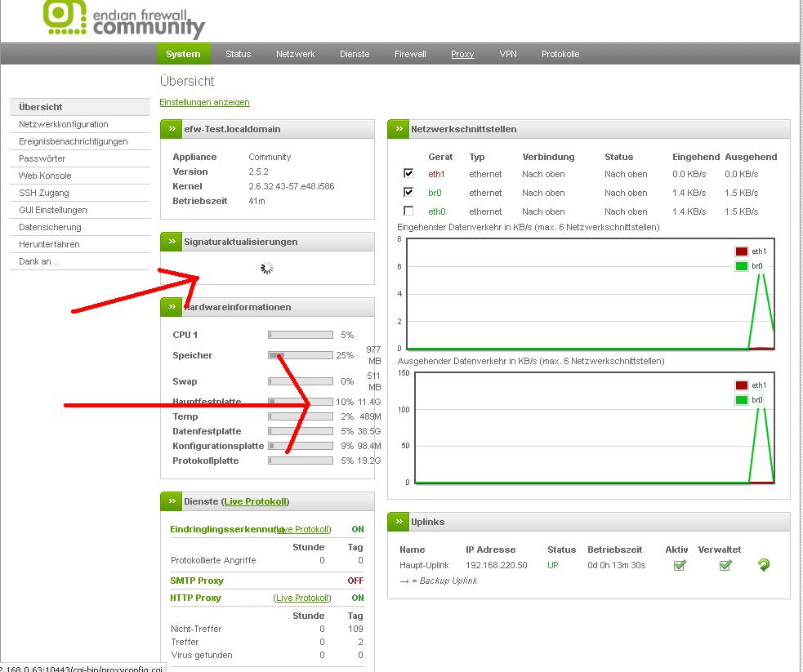The image size is (803, 672).
Task: Toggle the Aktiv checkmark for Haupt-Uplink
Action: pos(680,566)
